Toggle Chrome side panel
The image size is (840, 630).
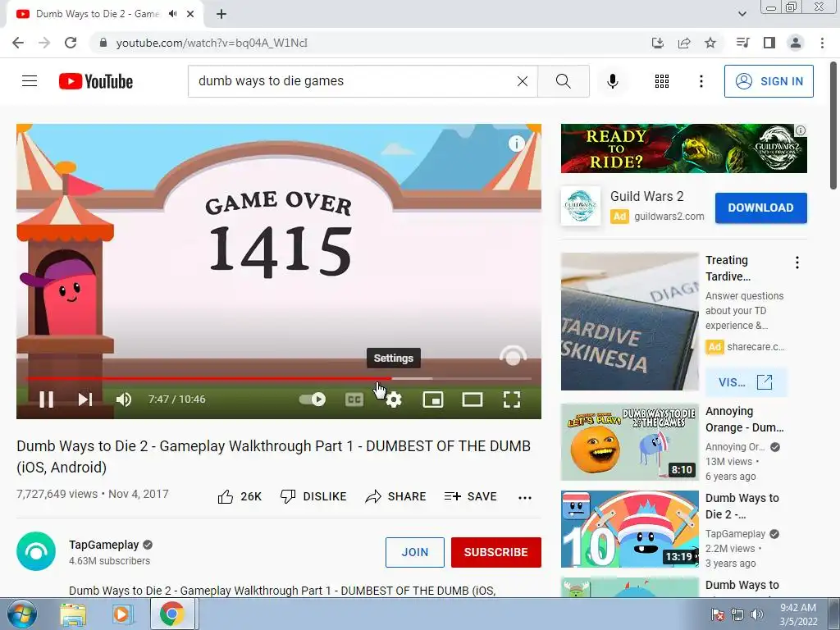(769, 43)
